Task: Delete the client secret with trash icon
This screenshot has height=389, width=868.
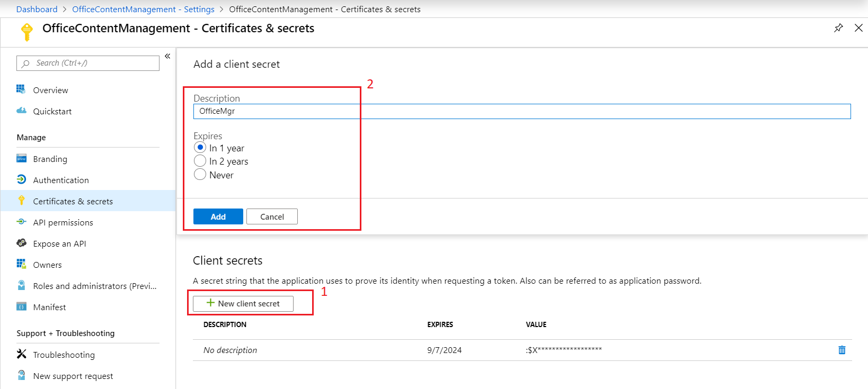Action: point(842,350)
